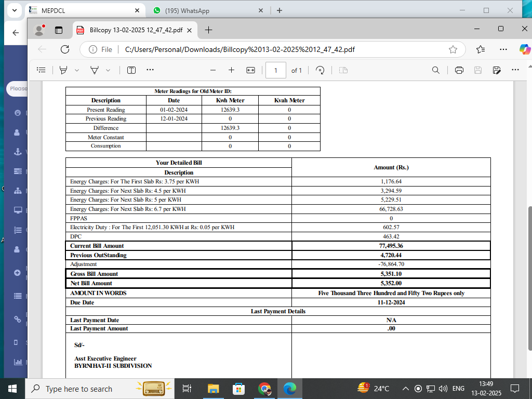This screenshot has width=532, height=399.
Task: Open the ellipsis menu beside Add text
Action: click(x=150, y=70)
